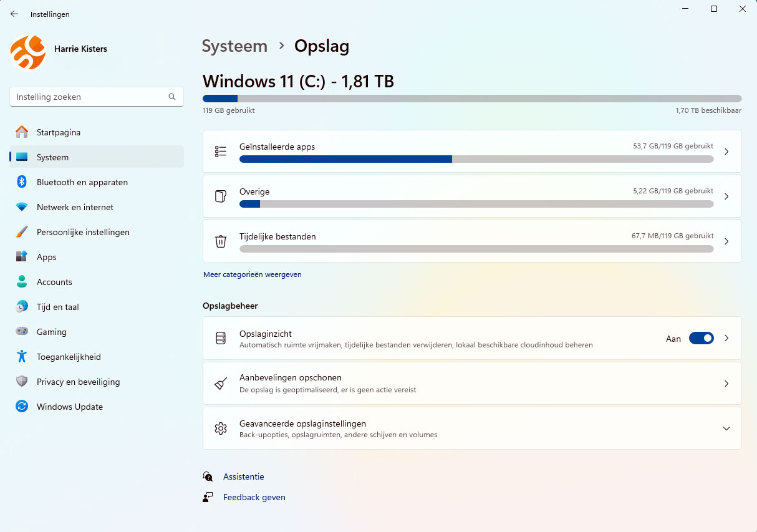Screen dimensions: 757x532
Task: Click the Geïnstalleerde apps usage bar
Action: [x=476, y=159]
